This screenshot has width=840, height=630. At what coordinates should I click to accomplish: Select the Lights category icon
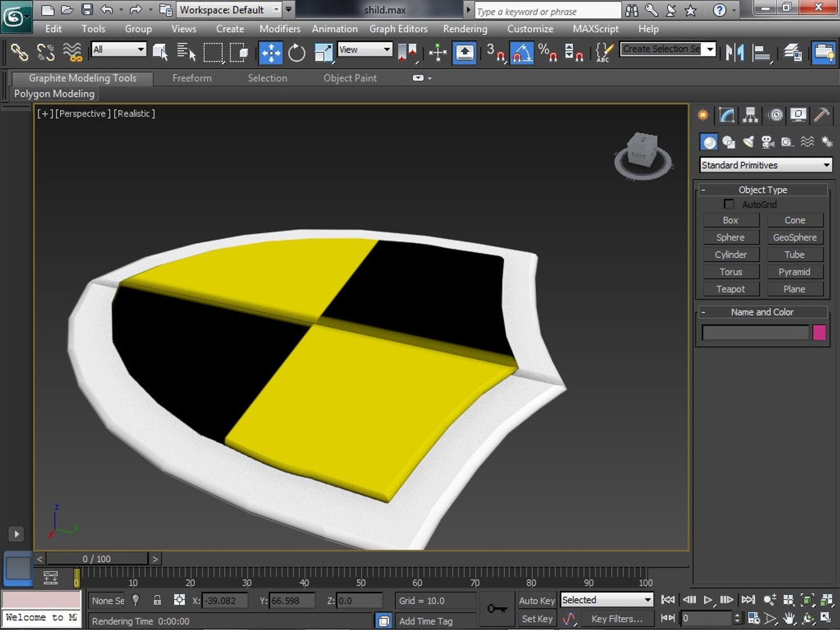tap(748, 142)
